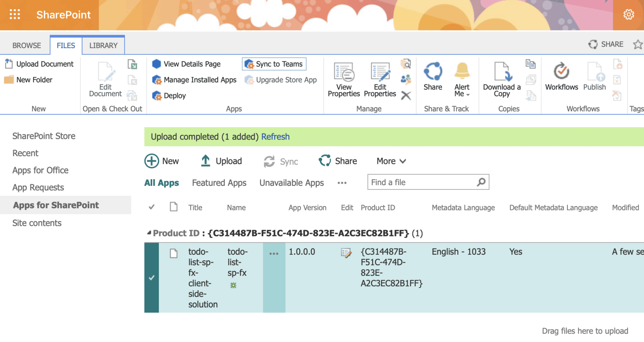Expand the More dropdown menu
644x342 pixels.
point(391,161)
